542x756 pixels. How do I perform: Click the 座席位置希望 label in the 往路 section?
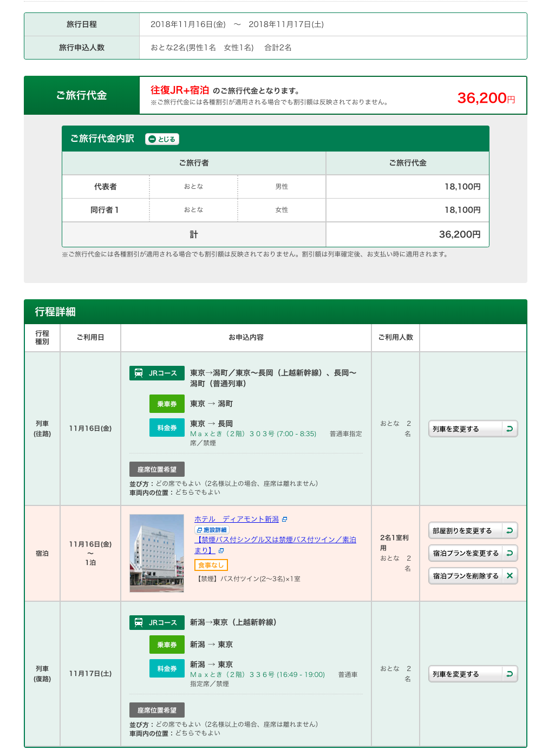click(157, 469)
